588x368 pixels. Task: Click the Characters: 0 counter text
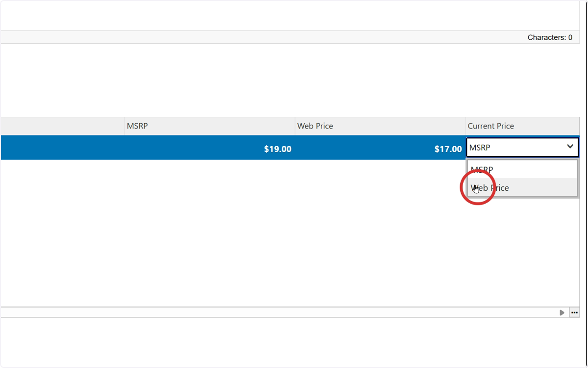pyautogui.click(x=550, y=37)
